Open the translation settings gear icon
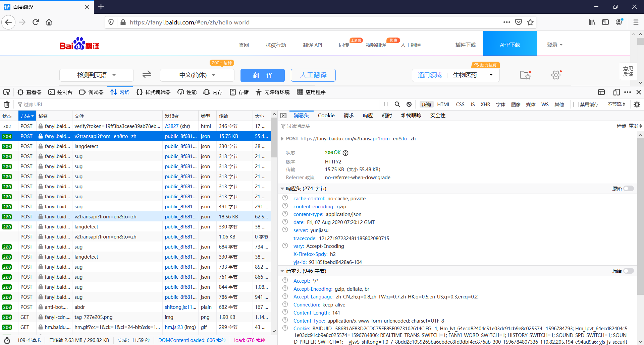The image size is (644, 345). 556,75
